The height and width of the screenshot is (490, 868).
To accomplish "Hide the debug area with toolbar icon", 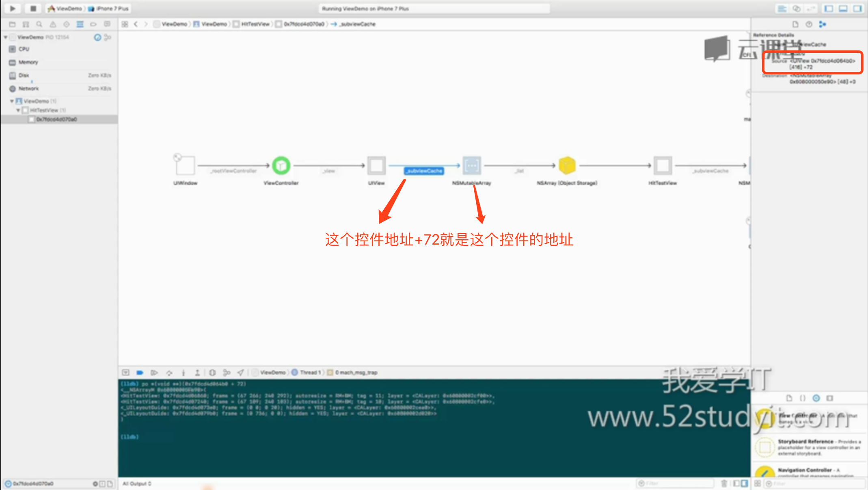I will pyautogui.click(x=125, y=373).
